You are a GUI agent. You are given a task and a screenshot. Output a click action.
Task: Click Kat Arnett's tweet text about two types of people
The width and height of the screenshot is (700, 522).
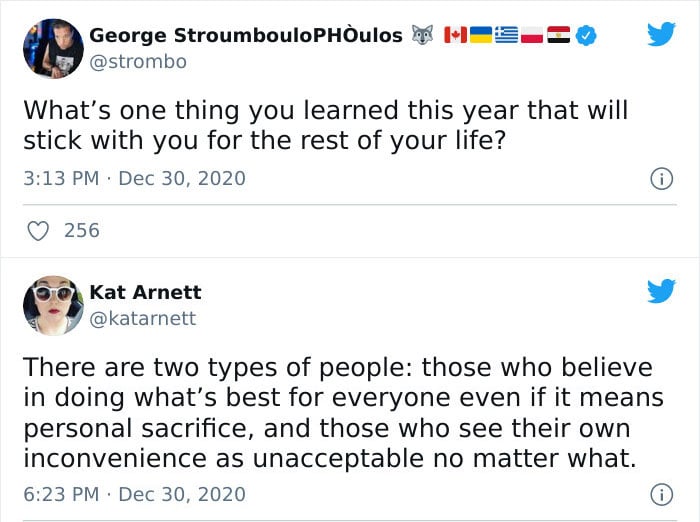pyautogui.click(x=343, y=413)
